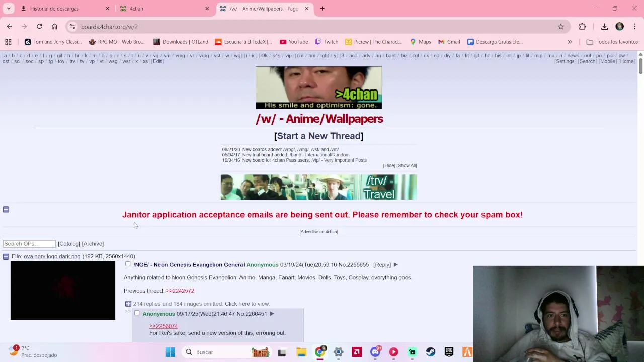Open previous thread link >>2242572
This screenshot has width=644, height=362.
(x=180, y=291)
